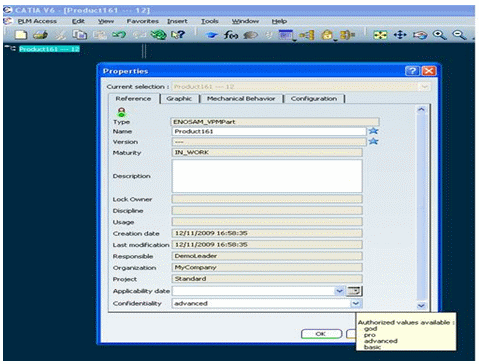This screenshot has width=479, height=364.
Task: Click the Cut scissors icon
Action: pos(60,35)
